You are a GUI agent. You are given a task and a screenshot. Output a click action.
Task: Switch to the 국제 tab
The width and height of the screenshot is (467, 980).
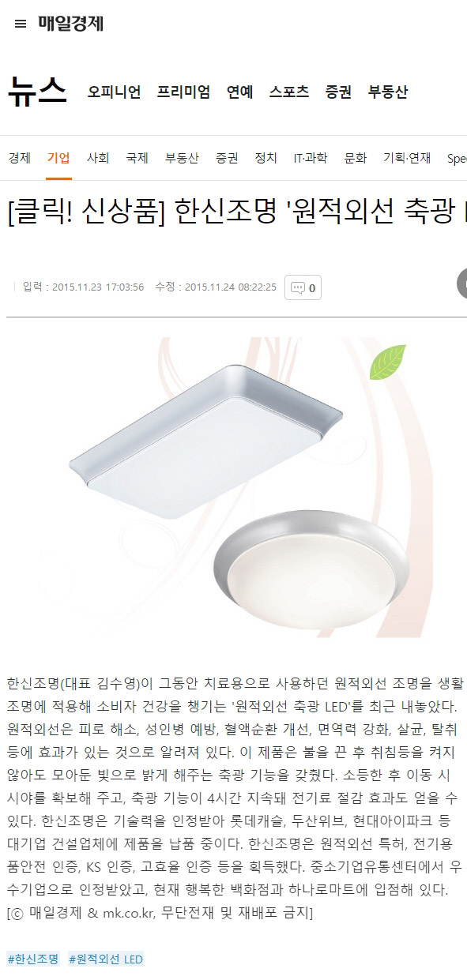(x=137, y=158)
